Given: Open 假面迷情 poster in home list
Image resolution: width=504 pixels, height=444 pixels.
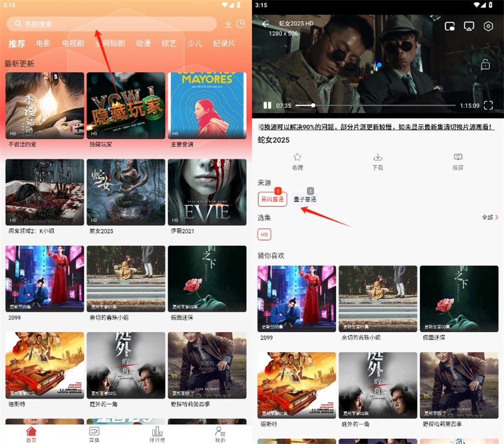Looking at the screenshot, I should coord(207,279).
